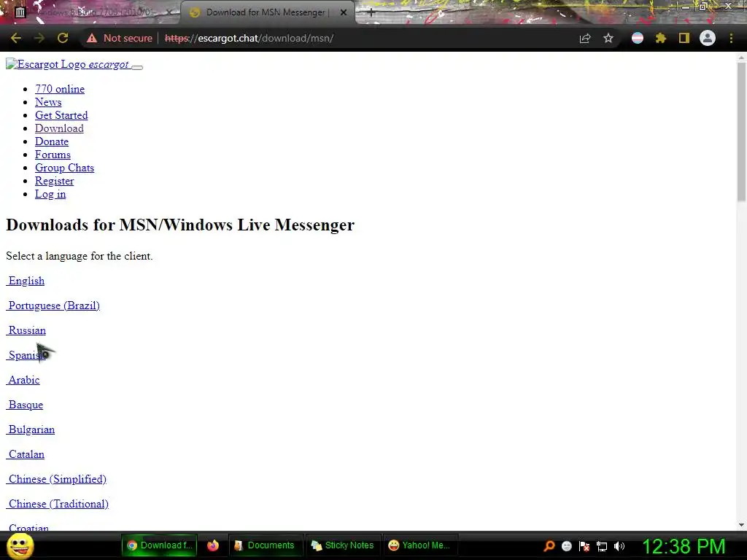Viewport: 747px width, 560px height.
Task: Open the striped flag extension icon
Action: (638, 38)
